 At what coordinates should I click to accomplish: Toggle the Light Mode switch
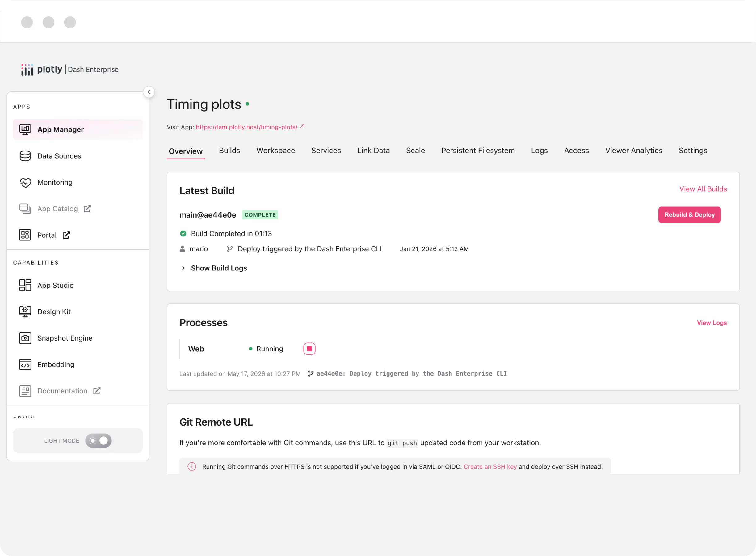pyautogui.click(x=99, y=440)
